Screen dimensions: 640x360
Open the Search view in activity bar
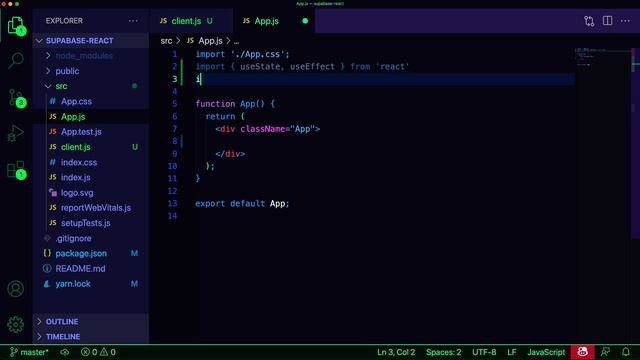point(16,61)
